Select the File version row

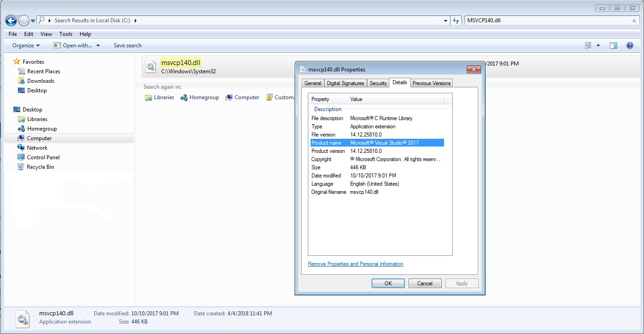point(377,135)
